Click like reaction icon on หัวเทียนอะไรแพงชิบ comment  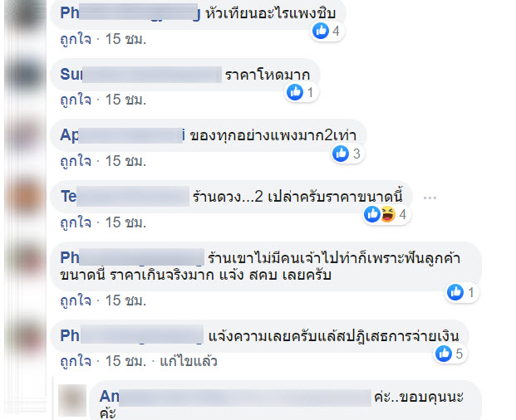(321, 32)
